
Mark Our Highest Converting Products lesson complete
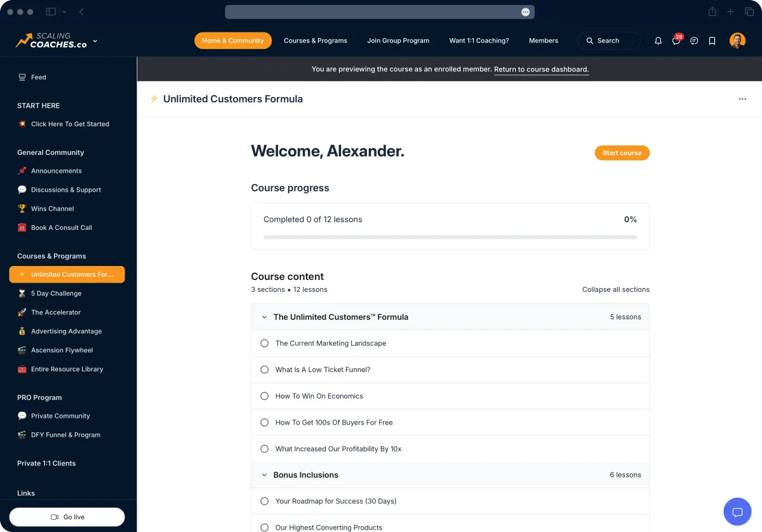tap(265, 528)
